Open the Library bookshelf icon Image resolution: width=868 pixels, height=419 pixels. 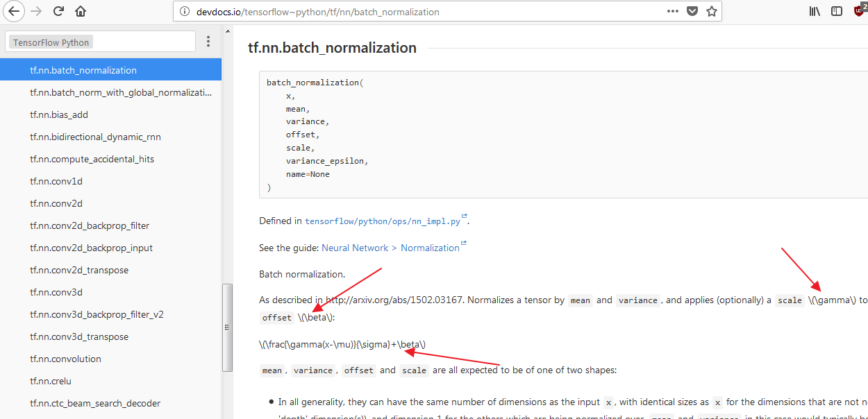[816, 12]
